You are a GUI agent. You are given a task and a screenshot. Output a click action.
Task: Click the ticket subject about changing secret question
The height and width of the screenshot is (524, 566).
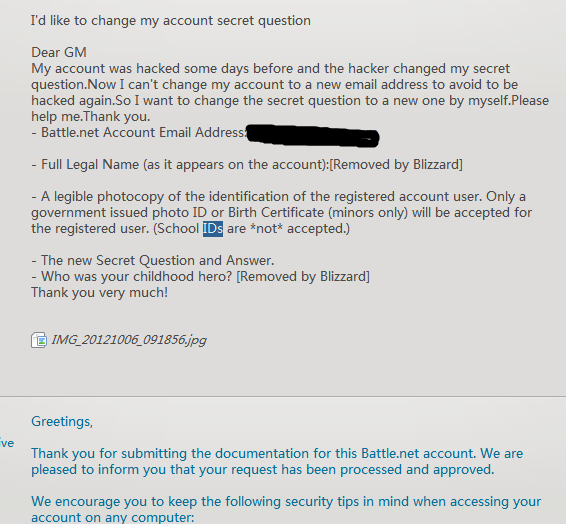171,21
